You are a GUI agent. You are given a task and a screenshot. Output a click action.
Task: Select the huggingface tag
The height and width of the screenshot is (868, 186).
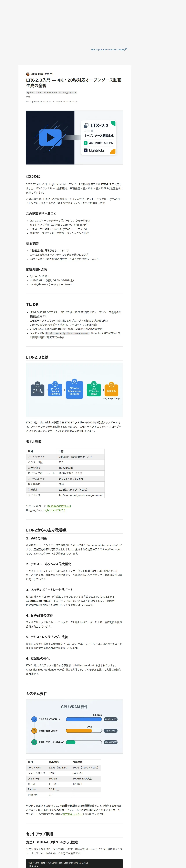click(x=70, y=92)
